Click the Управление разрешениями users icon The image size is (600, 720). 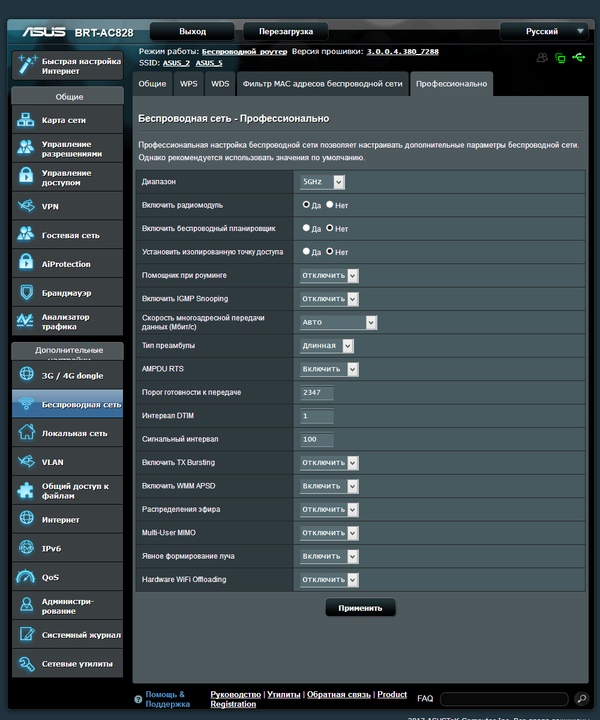[x=26, y=148]
